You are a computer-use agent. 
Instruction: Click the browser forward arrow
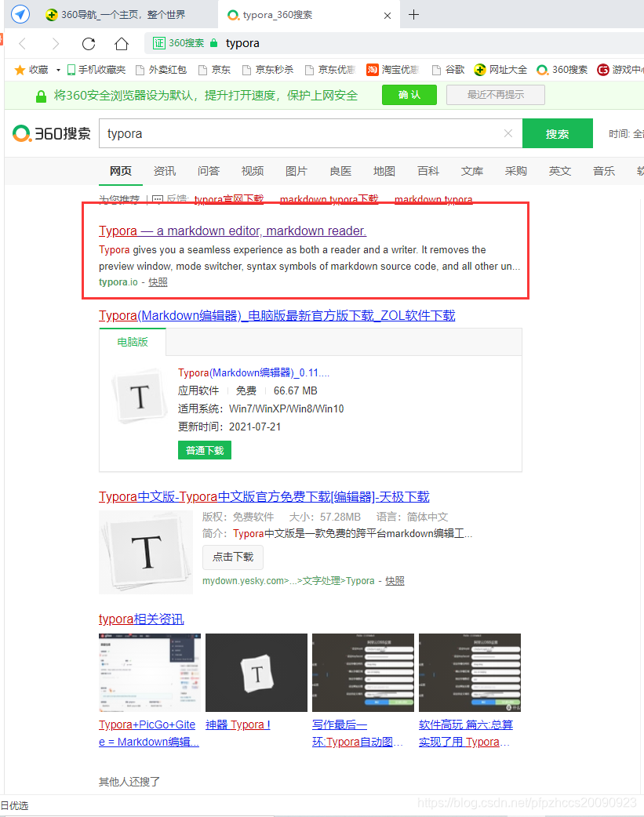point(56,43)
